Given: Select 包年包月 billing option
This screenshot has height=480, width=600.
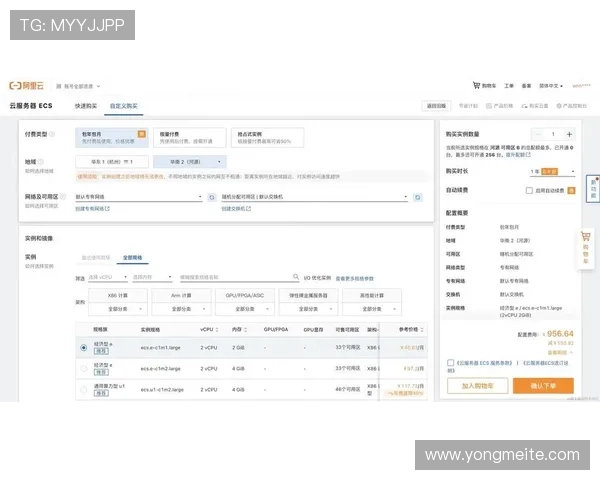Looking at the screenshot, I should pyautogui.click(x=112, y=138).
